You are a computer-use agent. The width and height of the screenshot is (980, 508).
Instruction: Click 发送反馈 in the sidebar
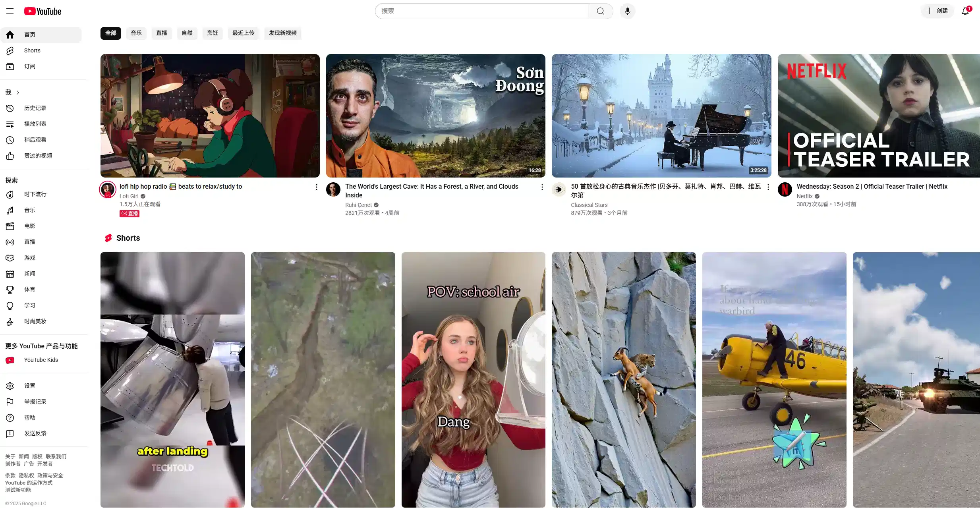(x=35, y=433)
